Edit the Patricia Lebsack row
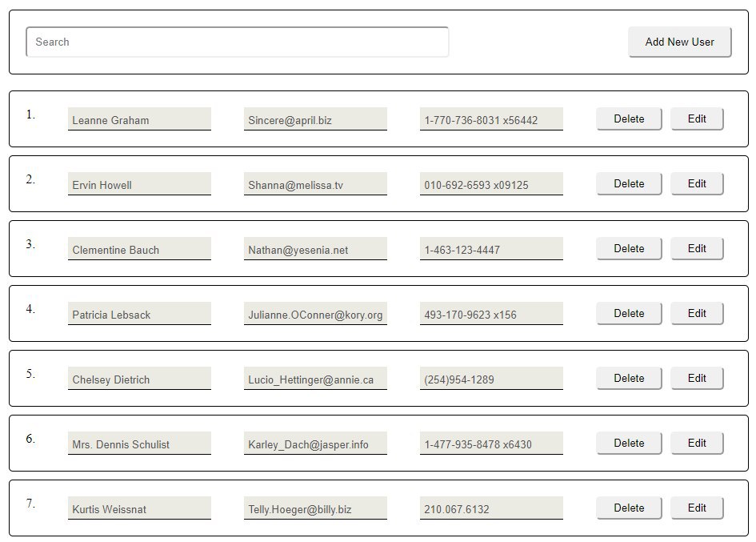 coord(697,313)
